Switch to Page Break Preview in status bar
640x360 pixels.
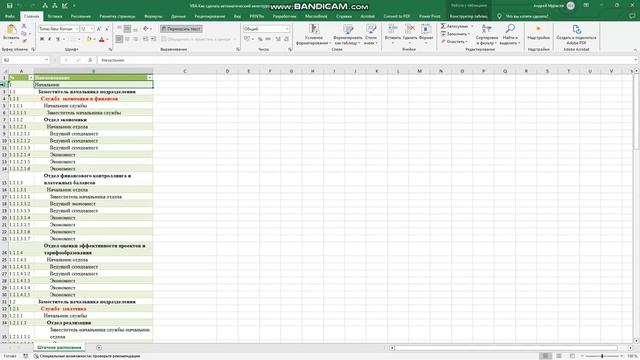572,356
